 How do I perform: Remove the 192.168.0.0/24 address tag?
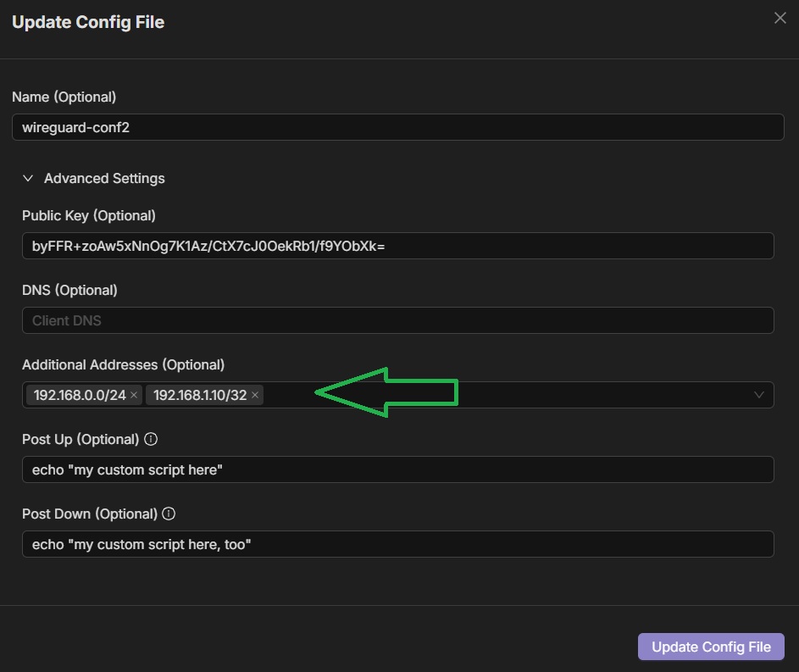pos(134,395)
